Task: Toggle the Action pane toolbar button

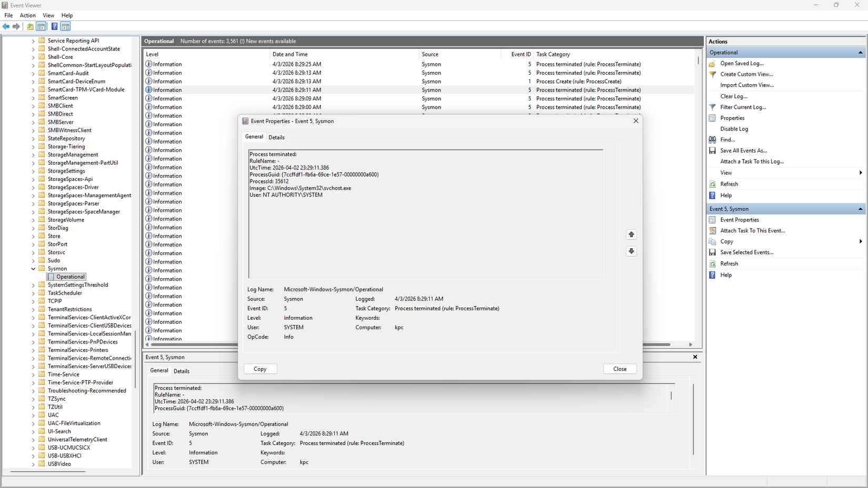Action: coord(66,26)
